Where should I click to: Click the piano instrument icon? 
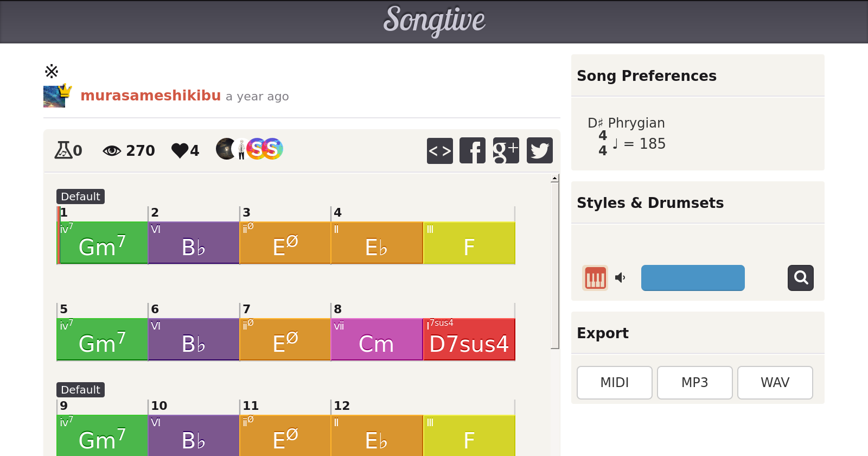point(595,278)
